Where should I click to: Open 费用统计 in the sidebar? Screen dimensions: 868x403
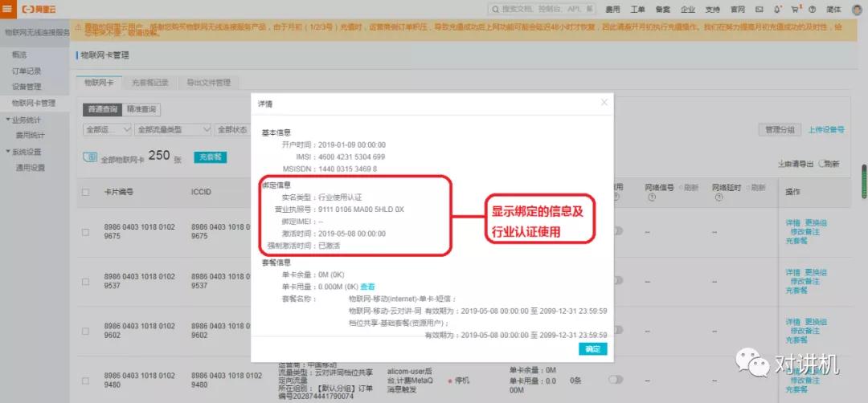pos(31,136)
